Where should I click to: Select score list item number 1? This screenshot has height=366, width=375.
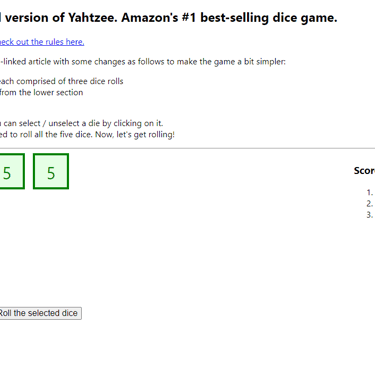tap(370, 192)
